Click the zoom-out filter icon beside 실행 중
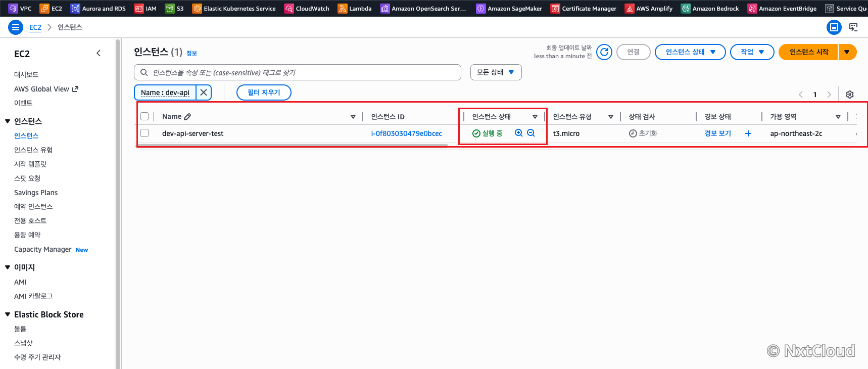 (531, 133)
